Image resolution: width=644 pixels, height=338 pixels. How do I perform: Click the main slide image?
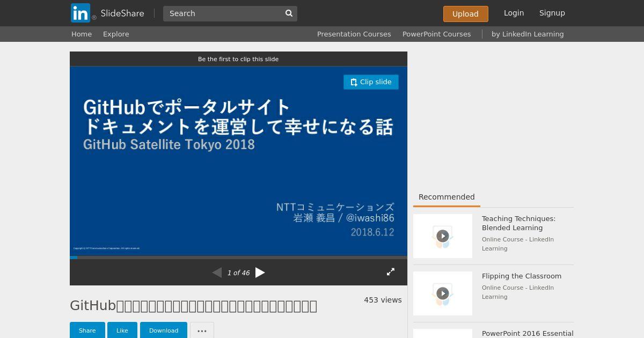click(238, 161)
